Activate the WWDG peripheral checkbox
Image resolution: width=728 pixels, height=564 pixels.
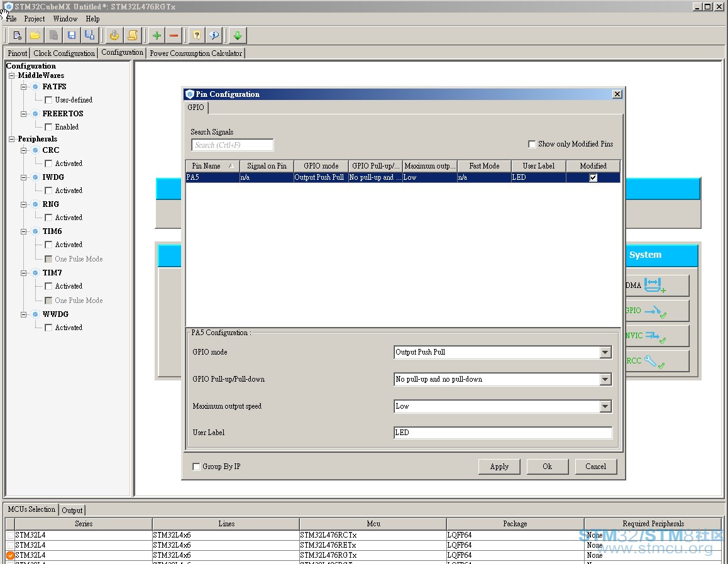coord(48,328)
